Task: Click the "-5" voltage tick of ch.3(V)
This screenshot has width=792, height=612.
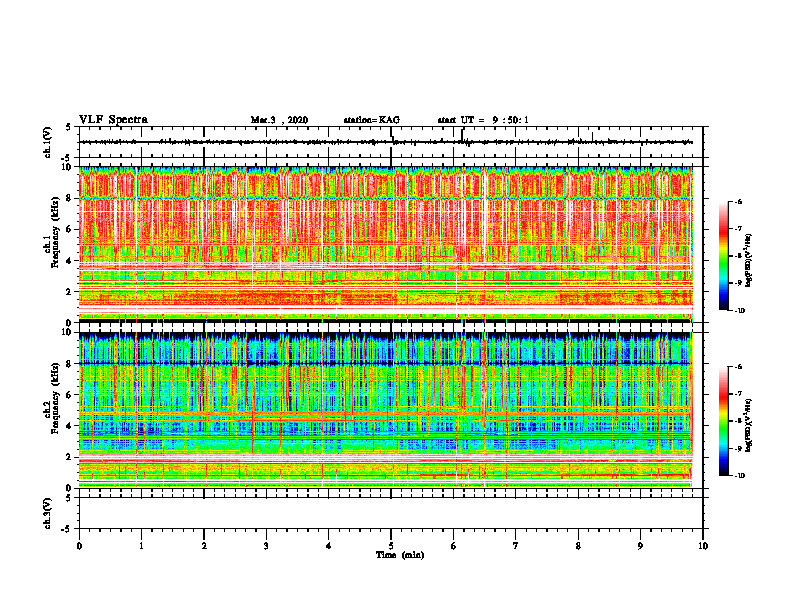Action: [67, 529]
